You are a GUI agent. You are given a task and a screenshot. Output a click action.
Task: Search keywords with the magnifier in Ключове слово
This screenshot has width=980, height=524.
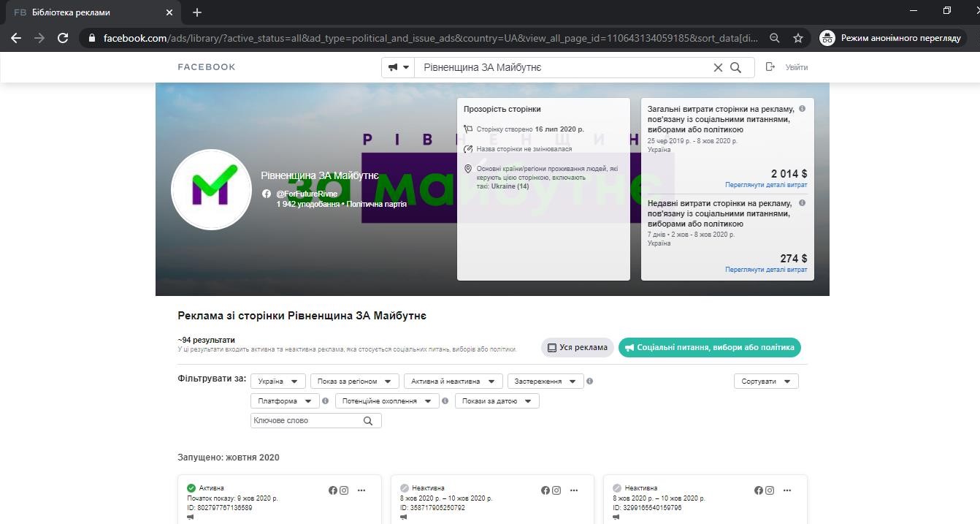[368, 421]
